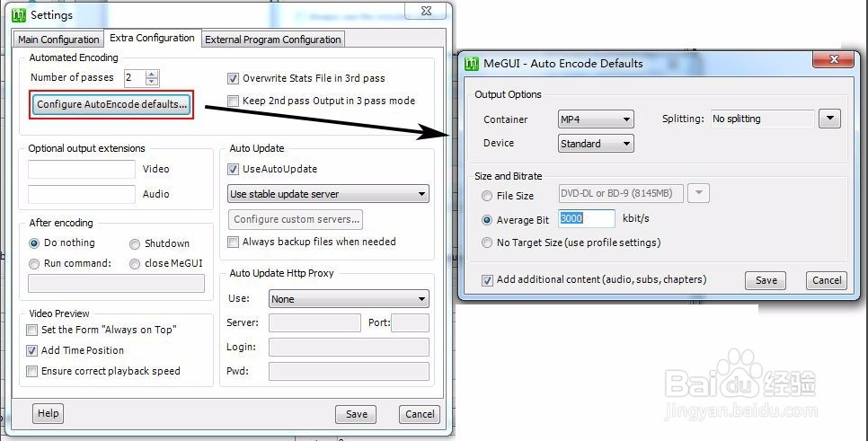Screen dimensions: 868x441
Task: Toggle Add additional content checkbox
Action: point(487,280)
